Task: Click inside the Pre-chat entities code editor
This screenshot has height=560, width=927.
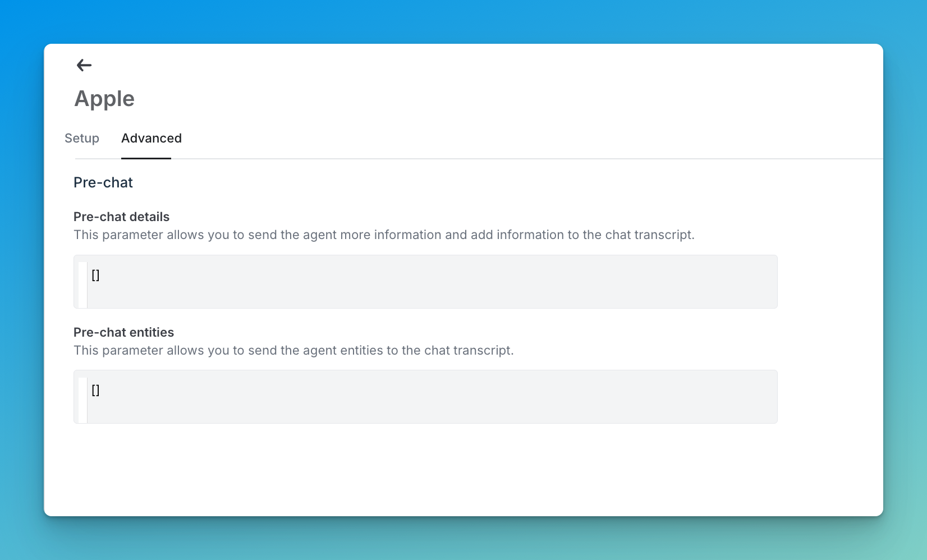Action: (425, 397)
